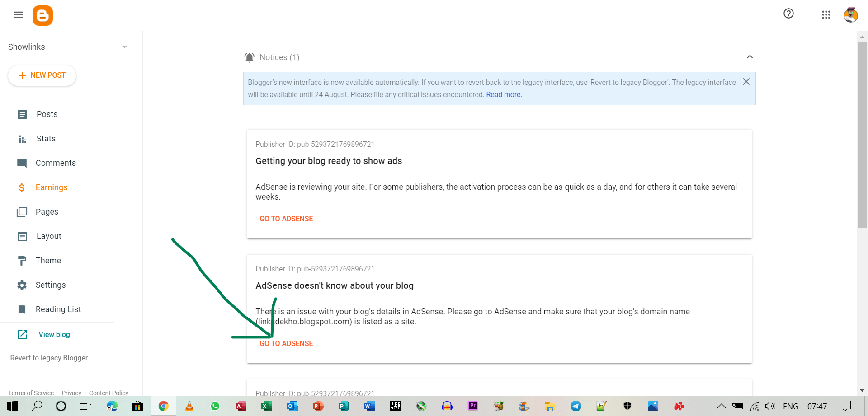This screenshot has width=868, height=416.
Task: Click Revert to legacy Blogger
Action: click(49, 358)
